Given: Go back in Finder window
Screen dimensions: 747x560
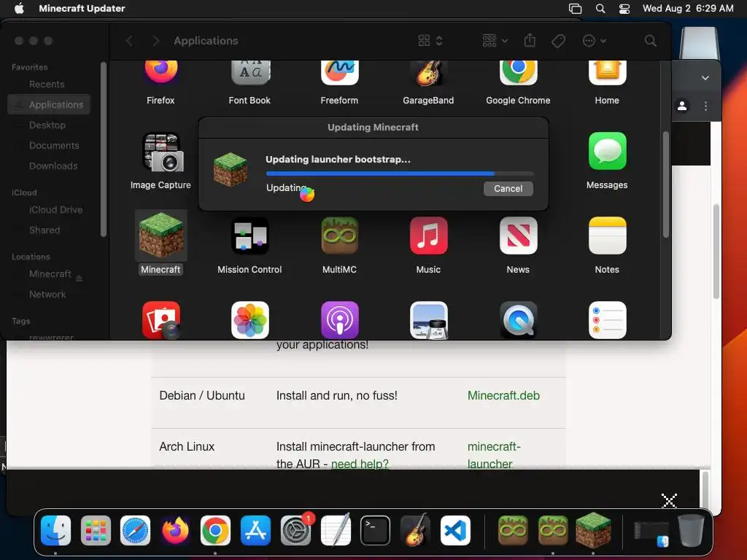Looking at the screenshot, I should [130, 41].
